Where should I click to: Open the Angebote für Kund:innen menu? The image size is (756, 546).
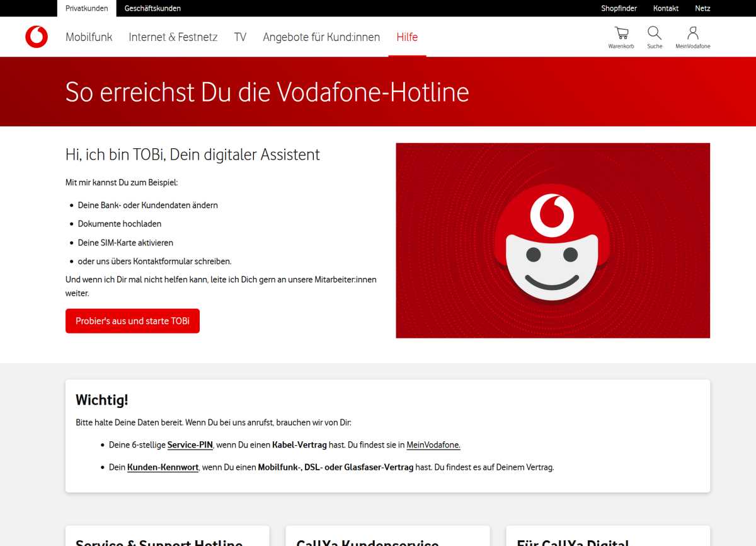pyautogui.click(x=321, y=37)
